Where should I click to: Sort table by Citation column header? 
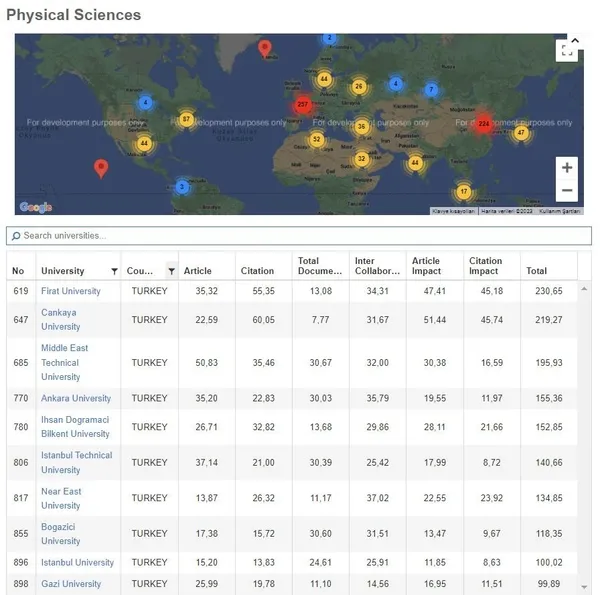coord(257,271)
